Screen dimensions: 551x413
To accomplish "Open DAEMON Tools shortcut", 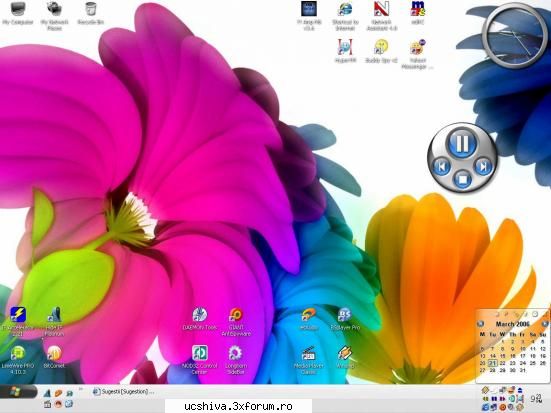I will coord(200,318).
